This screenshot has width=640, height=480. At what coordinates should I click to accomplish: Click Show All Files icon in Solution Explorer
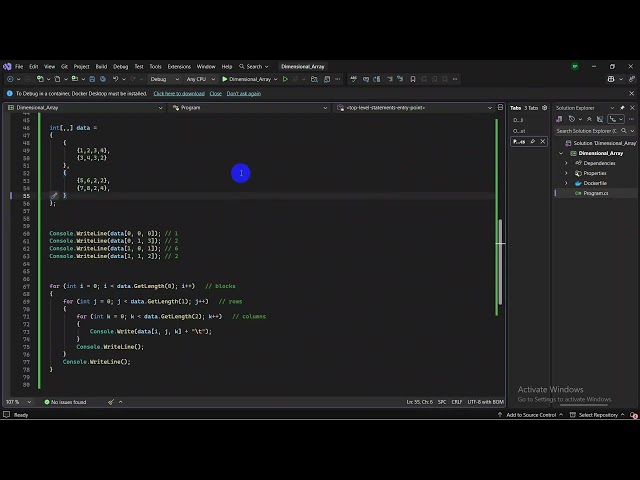[600, 119]
